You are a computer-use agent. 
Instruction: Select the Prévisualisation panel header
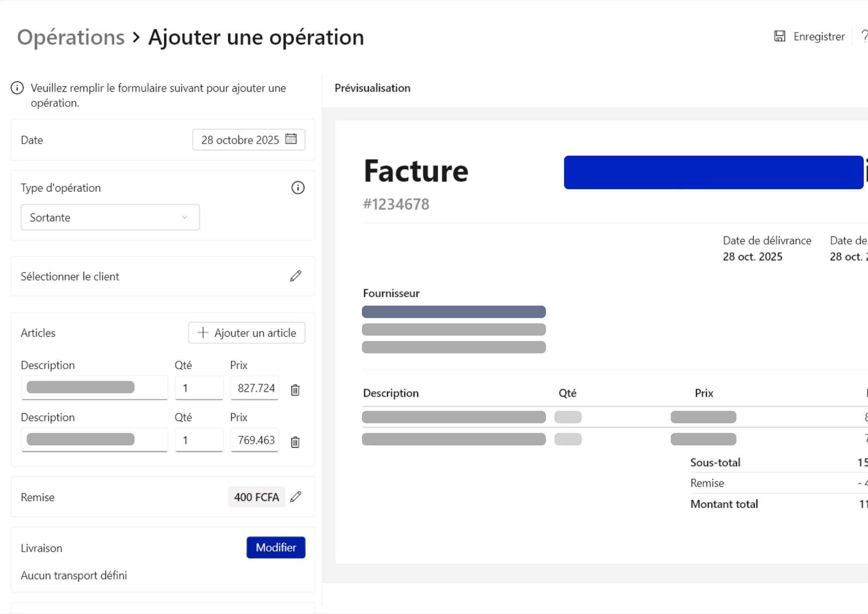click(372, 88)
